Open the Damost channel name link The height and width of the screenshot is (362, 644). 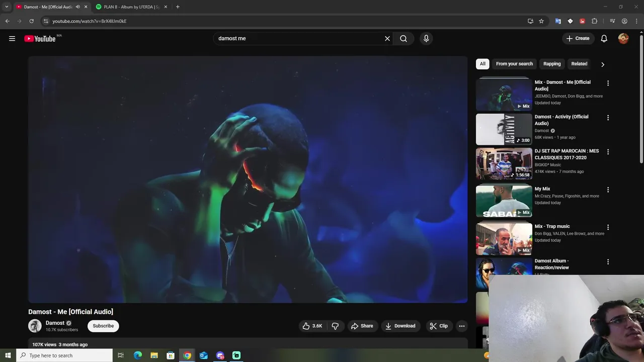(55, 323)
